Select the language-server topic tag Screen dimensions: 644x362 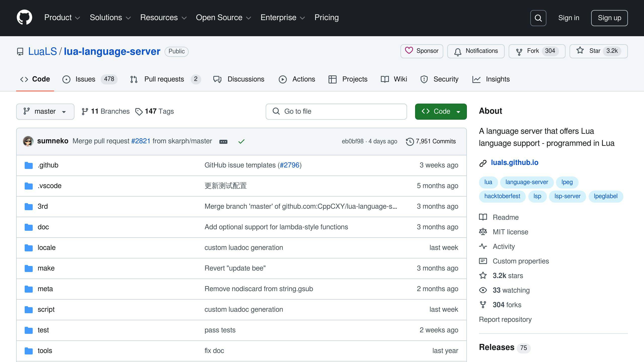tap(527, 182)
